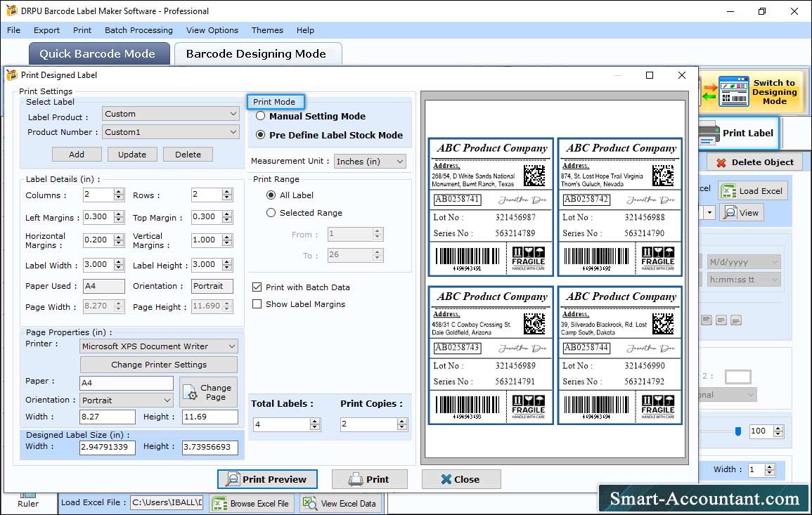This screenshot has height=515, width=812.
Task: Open the page Orientation Portrait dropdown
Action: pos(127,400)
